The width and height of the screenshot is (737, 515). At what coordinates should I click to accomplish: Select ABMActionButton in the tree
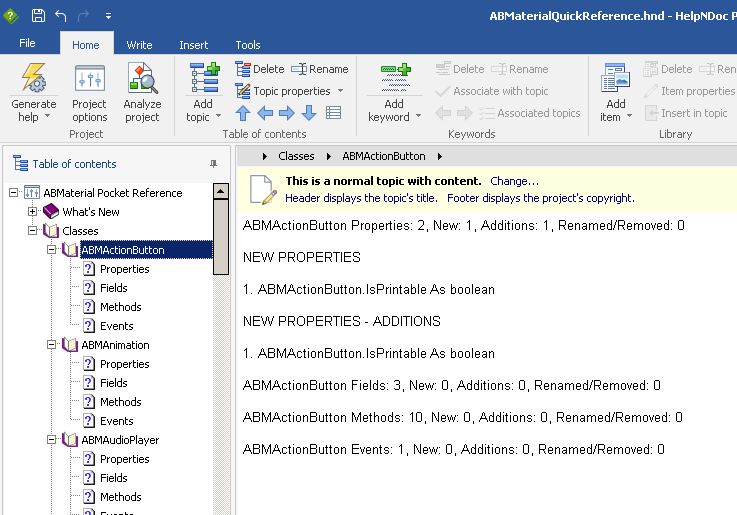pyautogui.click(x=123, y=250)
